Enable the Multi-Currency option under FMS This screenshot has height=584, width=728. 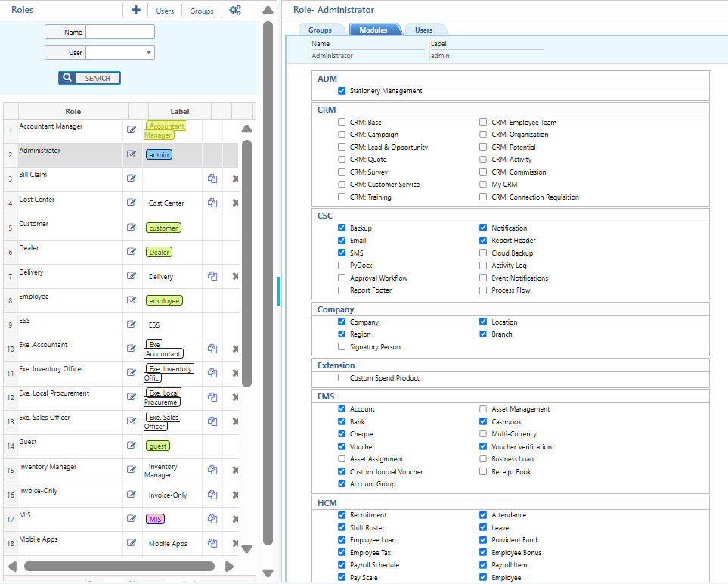click(482, 434)
